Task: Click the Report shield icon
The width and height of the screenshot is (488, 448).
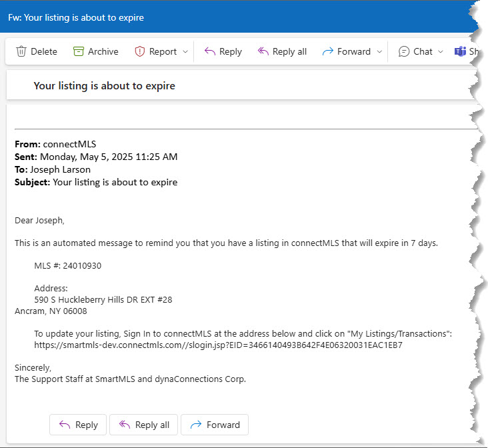Action: click(140, 51)
